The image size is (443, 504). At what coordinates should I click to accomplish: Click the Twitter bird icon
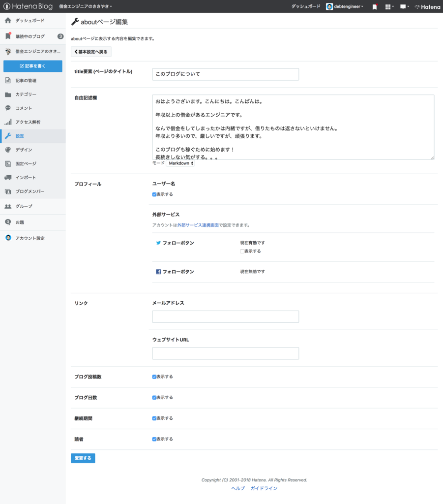pyautogui.click(x=158, y=243)
